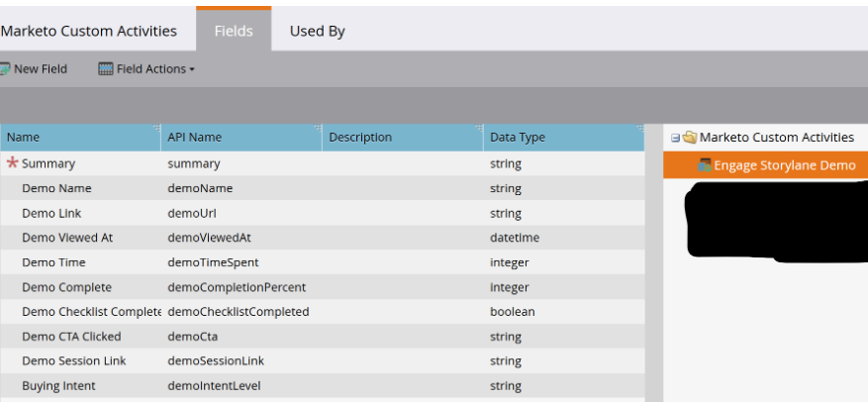Click the New Field icon
Screen dimensions: 868x402
(x=5, y=69)
